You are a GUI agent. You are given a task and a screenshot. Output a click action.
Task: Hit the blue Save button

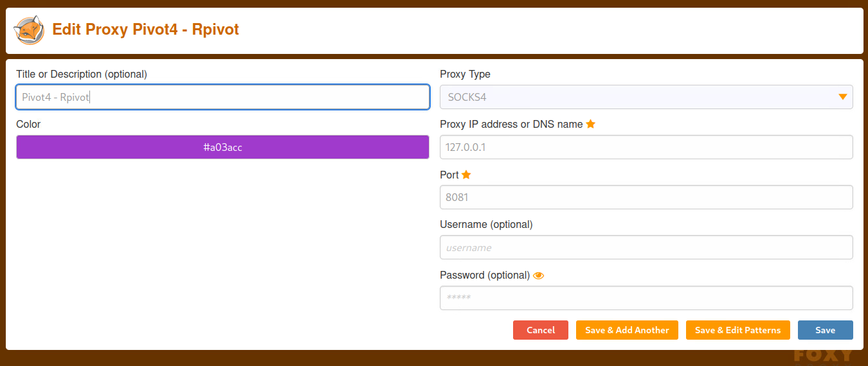[x=825, y=330]
